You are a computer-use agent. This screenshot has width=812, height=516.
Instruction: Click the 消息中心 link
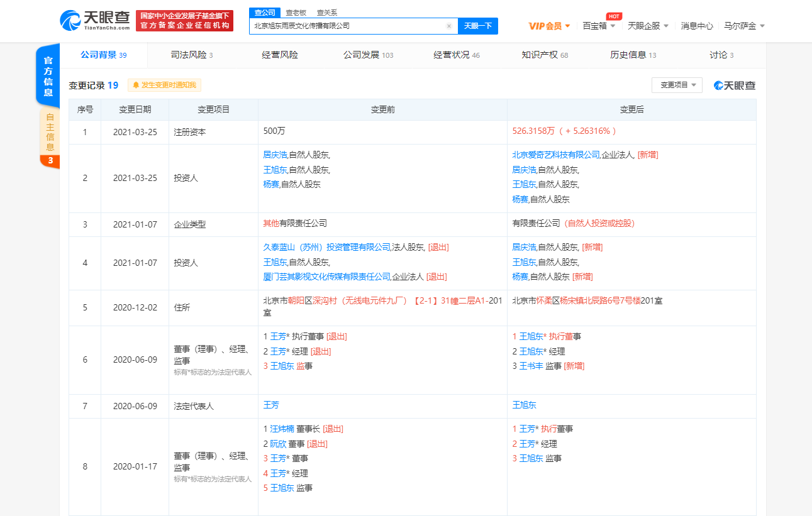pyautogui.click(x=697, y=26)
